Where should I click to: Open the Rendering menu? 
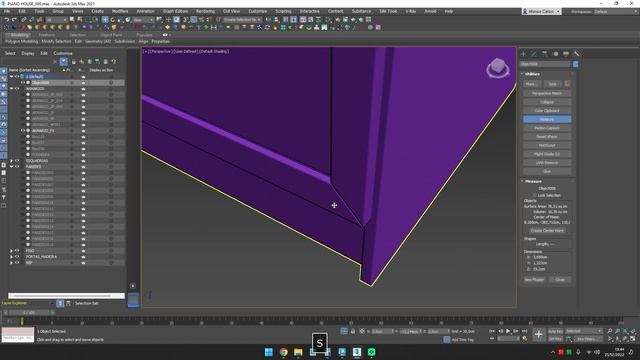pyautogui.click(x=205, y=11)
